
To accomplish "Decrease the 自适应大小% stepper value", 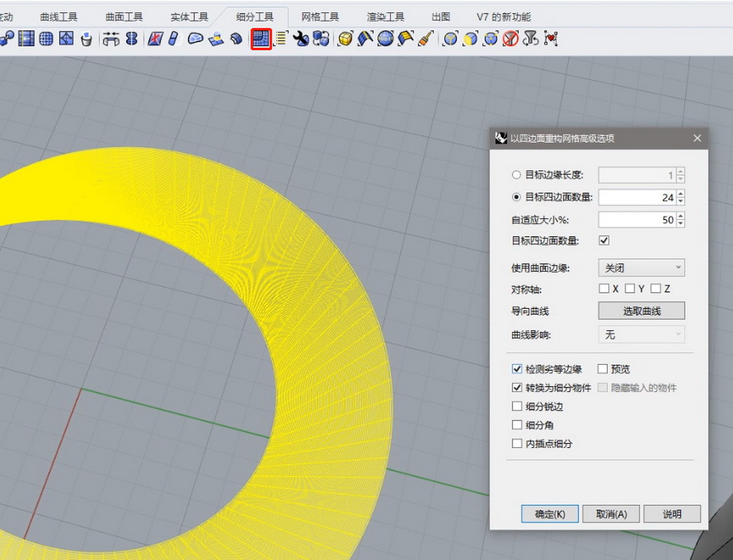I will pos(681,224).
